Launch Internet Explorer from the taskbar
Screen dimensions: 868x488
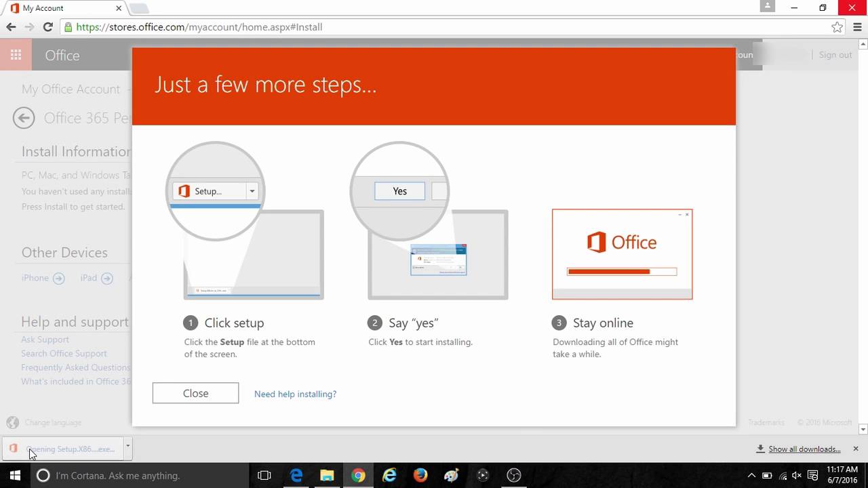(x=389, y=475)
